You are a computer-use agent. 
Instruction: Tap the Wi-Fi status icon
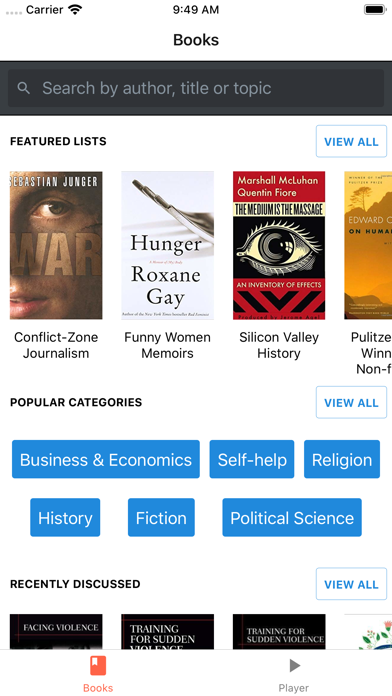[75, 10]
